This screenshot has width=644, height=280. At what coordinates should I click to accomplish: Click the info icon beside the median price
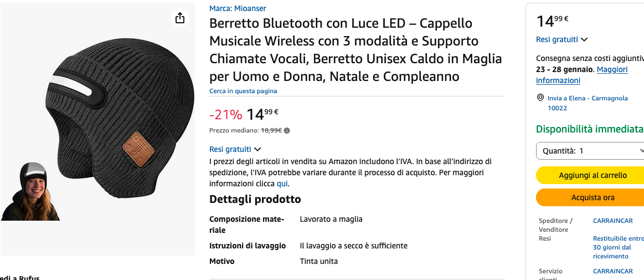click(287, 131)
